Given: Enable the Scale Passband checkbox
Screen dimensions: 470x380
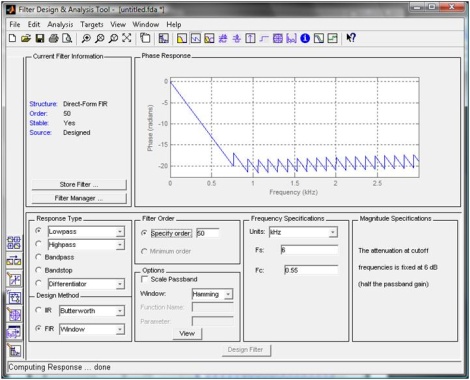Looking at the screenshot, I should click(x=145, y=279).
